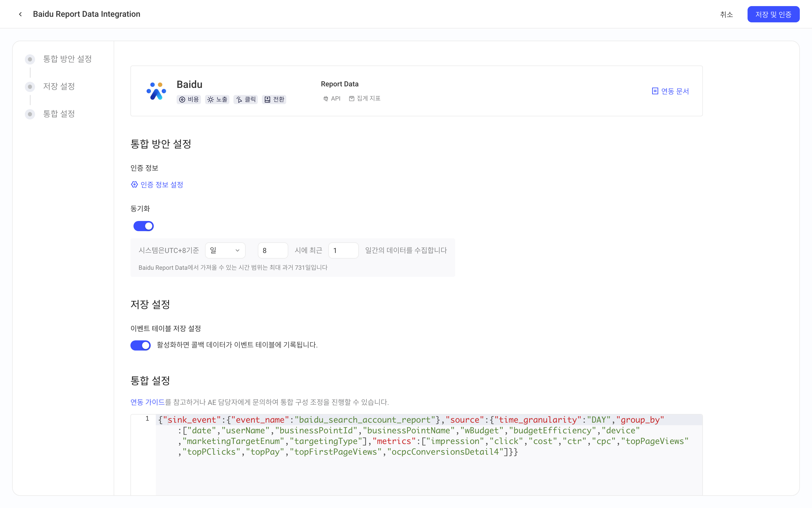Click the 731일 range note text

tap(233, 268)
